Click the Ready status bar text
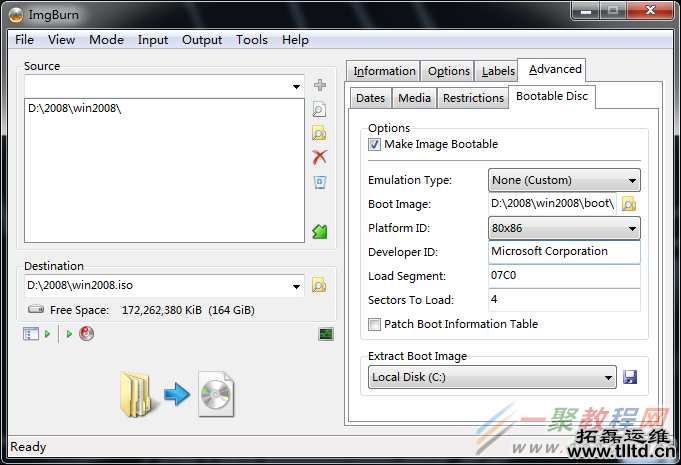The image size is (681, 465). tap(28, 447)
